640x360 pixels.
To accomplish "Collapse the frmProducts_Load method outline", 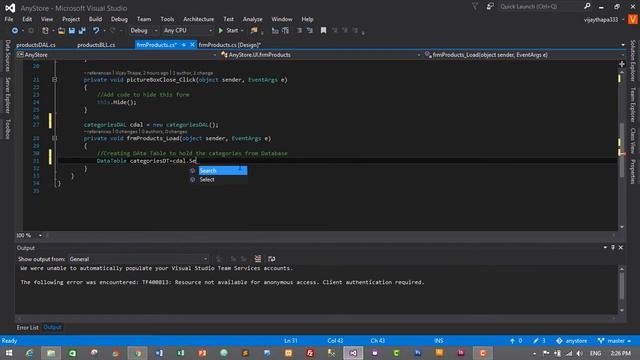I will point(54,139).
